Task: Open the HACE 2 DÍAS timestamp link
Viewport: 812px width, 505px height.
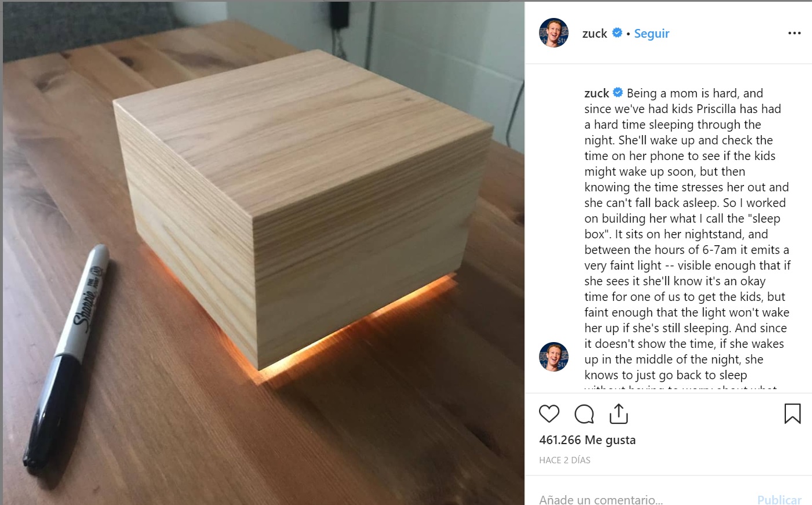Action: [565, 460]
